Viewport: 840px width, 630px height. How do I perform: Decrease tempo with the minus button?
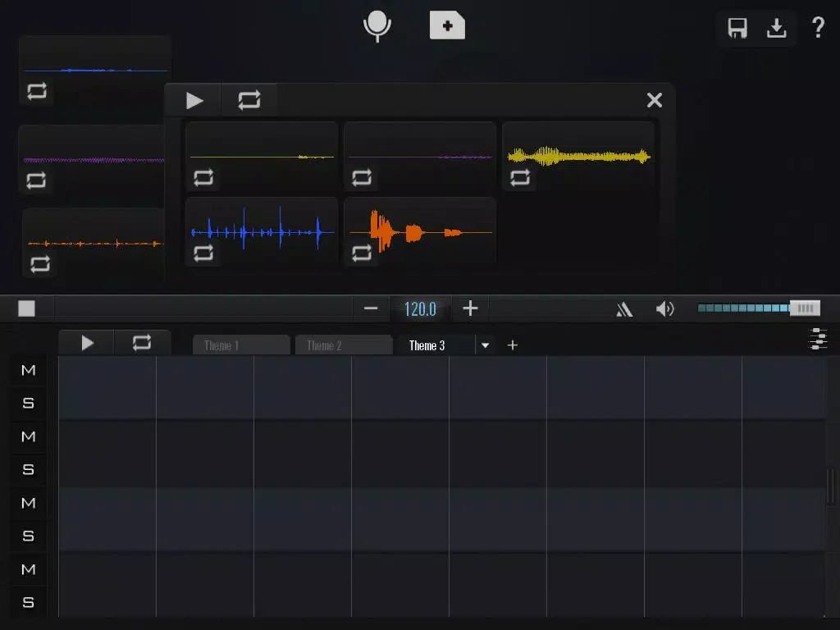click(x=371, y=308)
